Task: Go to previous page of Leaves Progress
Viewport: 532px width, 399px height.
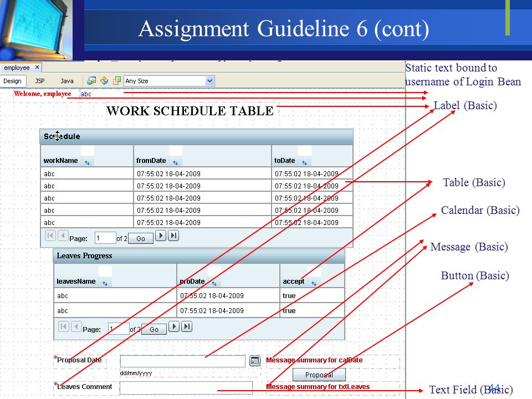Action: point(76,326)
